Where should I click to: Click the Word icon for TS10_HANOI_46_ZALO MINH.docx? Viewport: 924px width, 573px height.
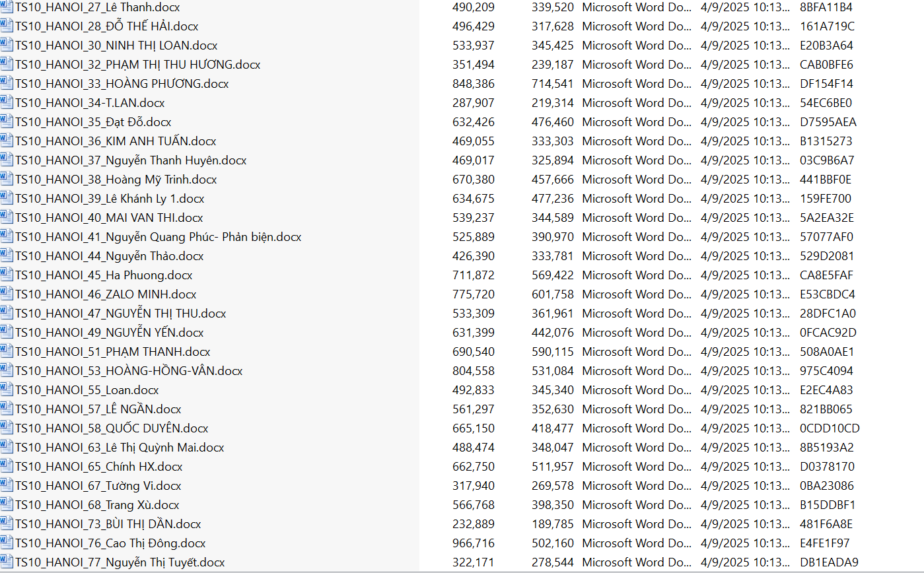pos(7,294)
